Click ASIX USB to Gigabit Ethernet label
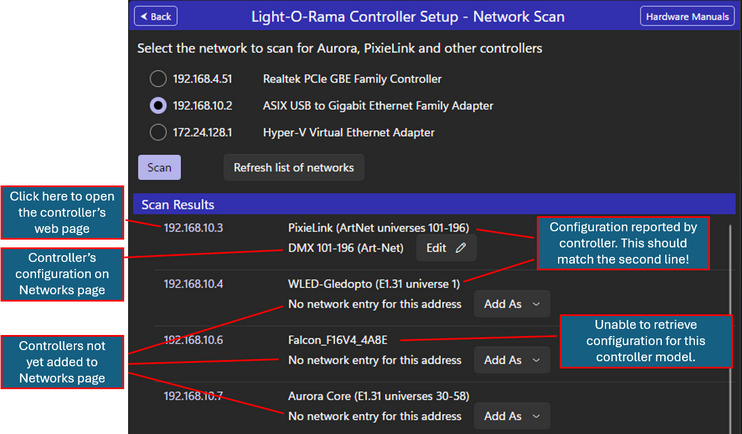The height and width of the screenshot is (434, 742). [x=378, y=105]
